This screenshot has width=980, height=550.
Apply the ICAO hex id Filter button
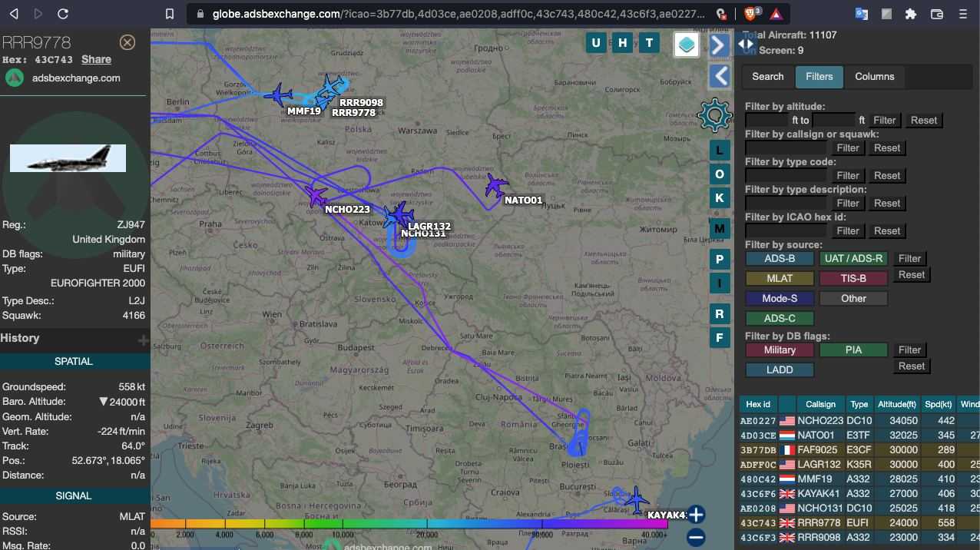click(x=848, y=230)
